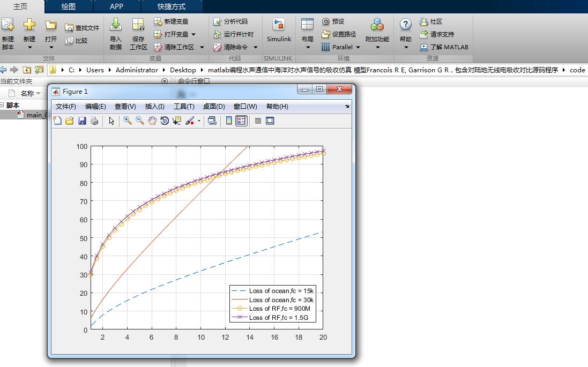
Task: Open the 社区 community link
Action: pyautogui.click(x=431, y=21)
